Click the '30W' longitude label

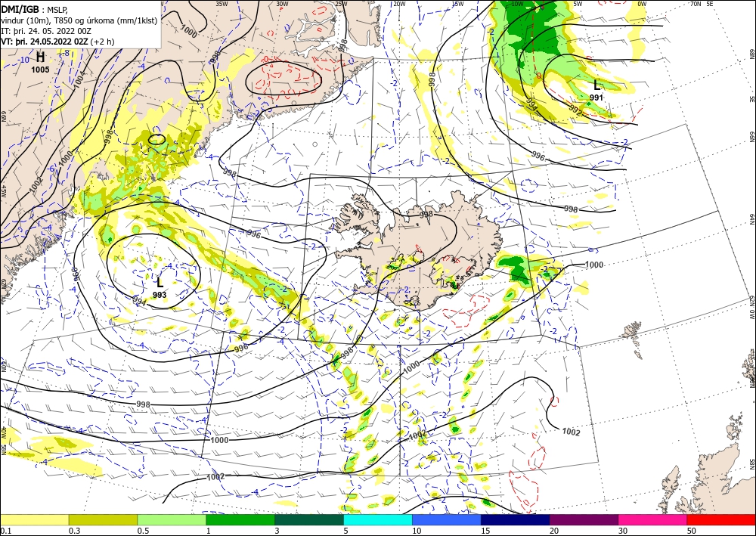point(283,4)
